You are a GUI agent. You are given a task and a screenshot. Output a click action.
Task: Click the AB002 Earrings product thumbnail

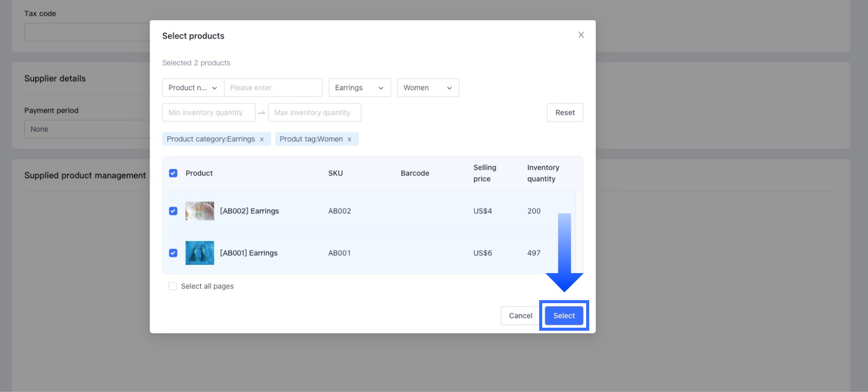(x=200, y=211)
